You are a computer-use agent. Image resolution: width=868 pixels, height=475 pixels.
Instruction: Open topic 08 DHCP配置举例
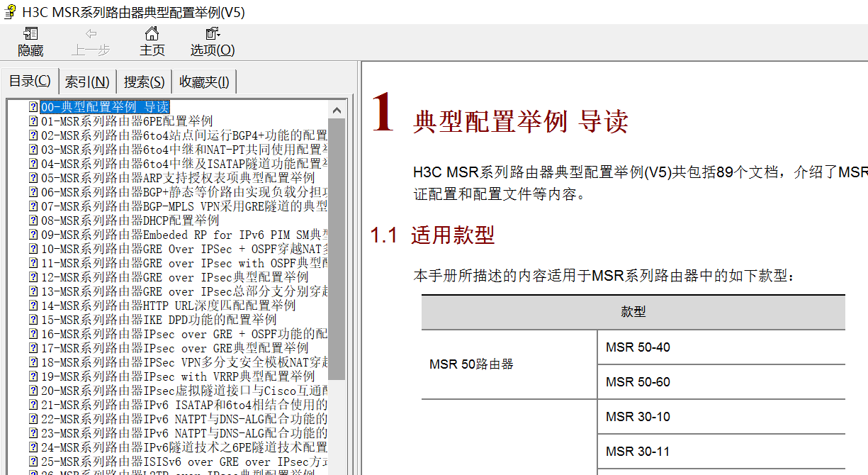(130, 220)
